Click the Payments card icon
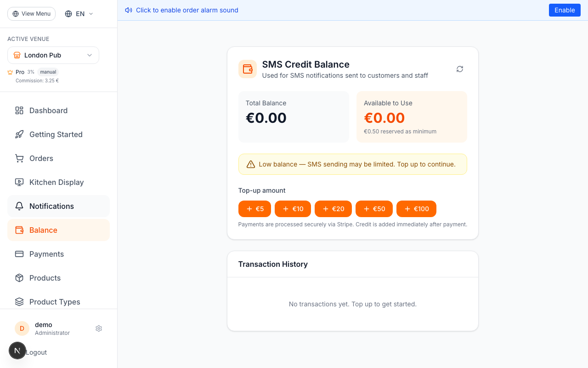 19,254
